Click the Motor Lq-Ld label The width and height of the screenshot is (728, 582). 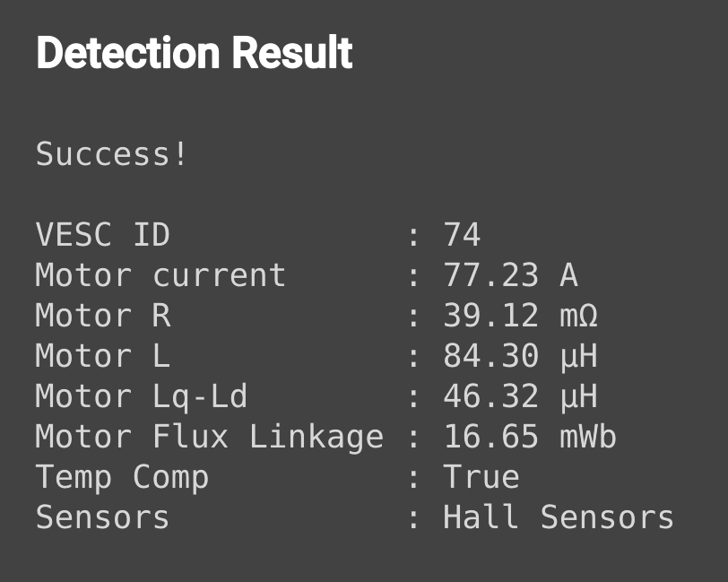click(x=141, y=396)
